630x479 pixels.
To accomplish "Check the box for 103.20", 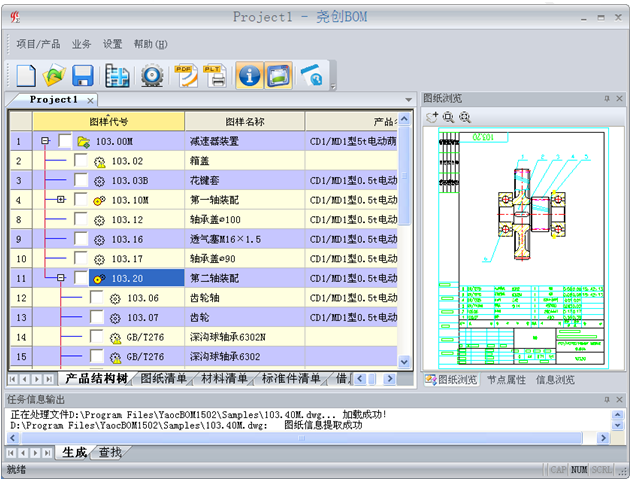I will tap(81, 277).
